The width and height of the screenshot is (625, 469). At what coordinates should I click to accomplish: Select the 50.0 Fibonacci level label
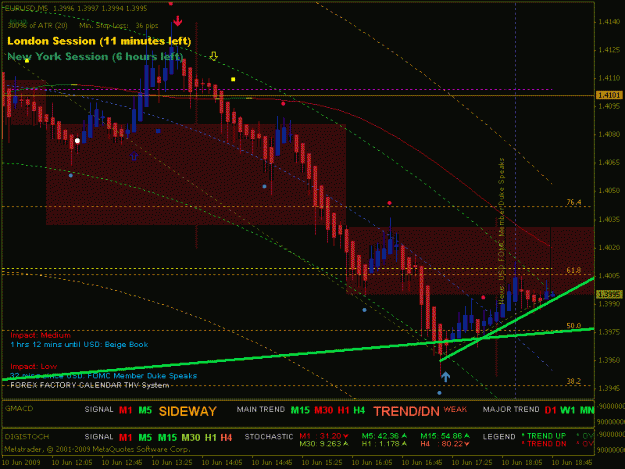click(574, 326)
